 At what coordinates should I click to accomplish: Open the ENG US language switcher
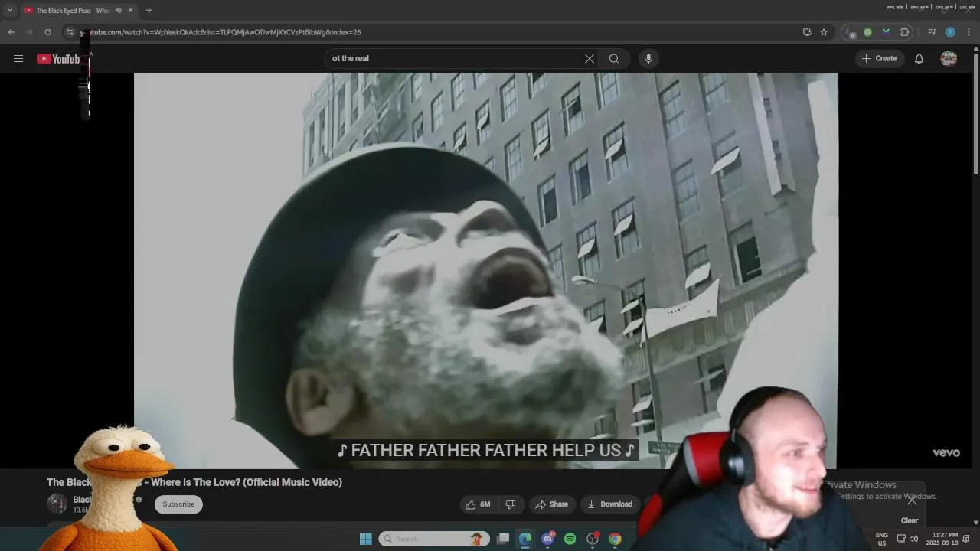coord(882,539)
